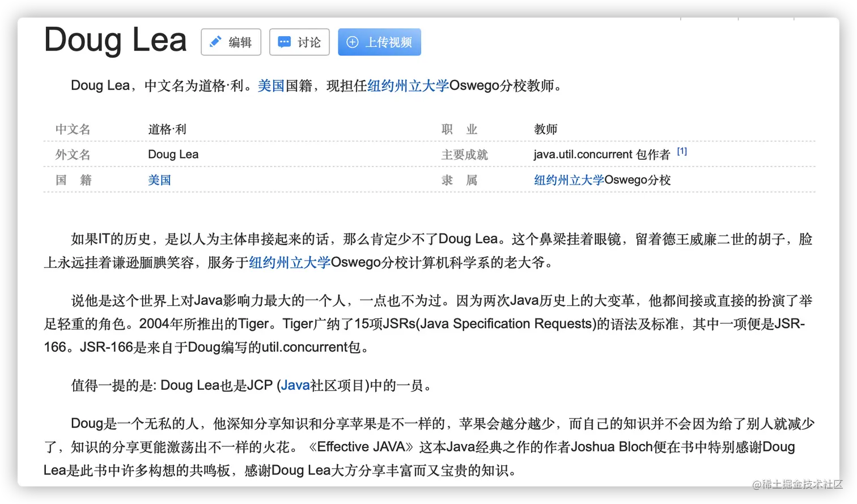Open the Java link in the JCP paragraph
This screenshot has width=857, height=504.
295,386
